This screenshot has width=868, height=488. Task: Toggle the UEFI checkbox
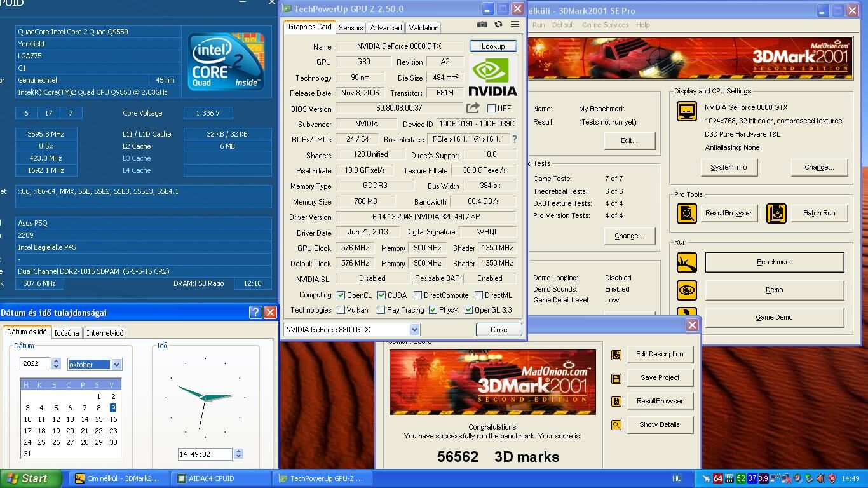pyautogui.click(x=491, y=109)
